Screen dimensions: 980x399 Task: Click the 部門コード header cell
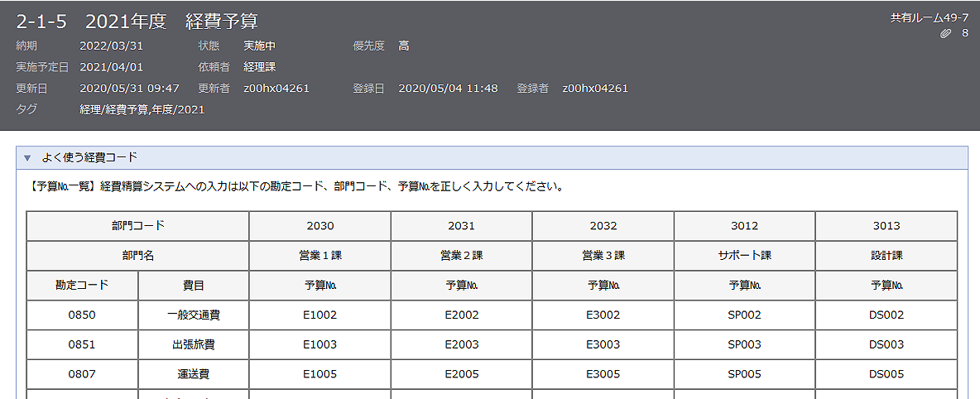click(137, 226)
